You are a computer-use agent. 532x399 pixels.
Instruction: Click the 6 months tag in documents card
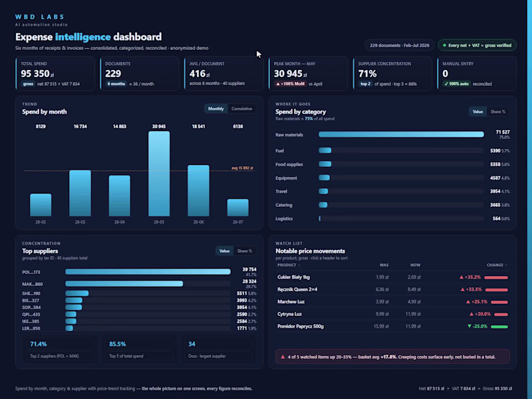[116, 84]
